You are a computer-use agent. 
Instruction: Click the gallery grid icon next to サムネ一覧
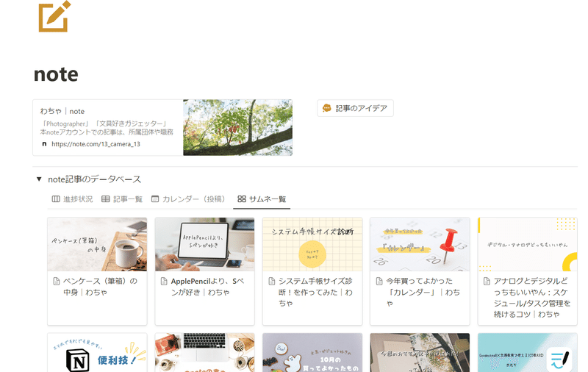[x=242, y=199]
